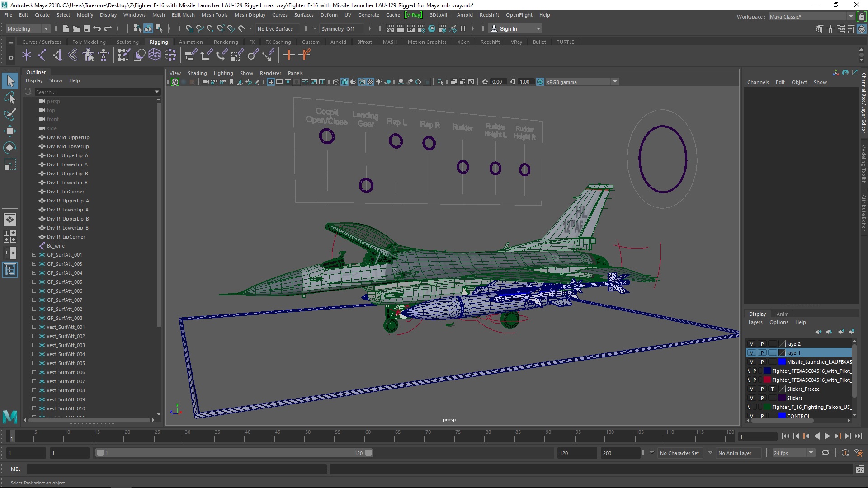Activate the Lasso select tool

tap(10, 98)
